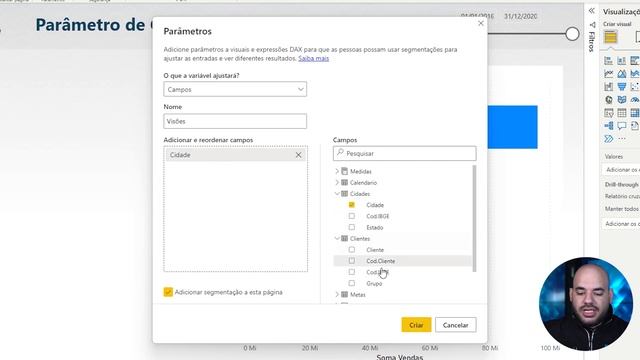Click the date slider end handle
This screenshot has height=360, width=640.
pyautogui.click(x=572, y=34)
